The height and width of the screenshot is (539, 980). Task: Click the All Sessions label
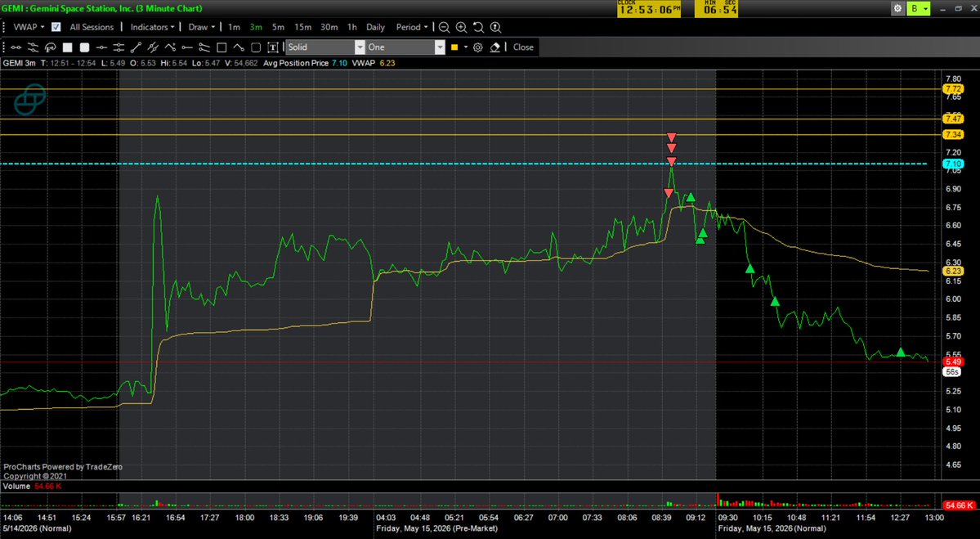[x=92, y=27]
